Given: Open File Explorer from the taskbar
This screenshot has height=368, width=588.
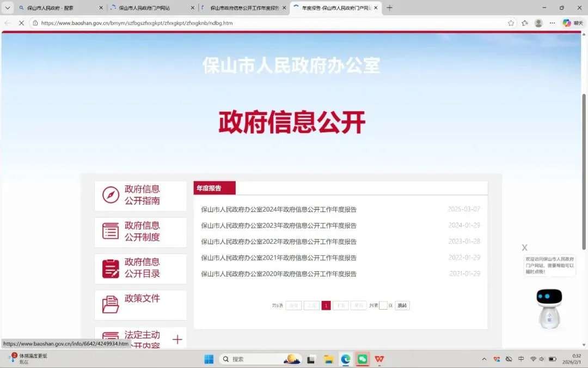Looking at the screenshot, I should [x=328, y=359].
